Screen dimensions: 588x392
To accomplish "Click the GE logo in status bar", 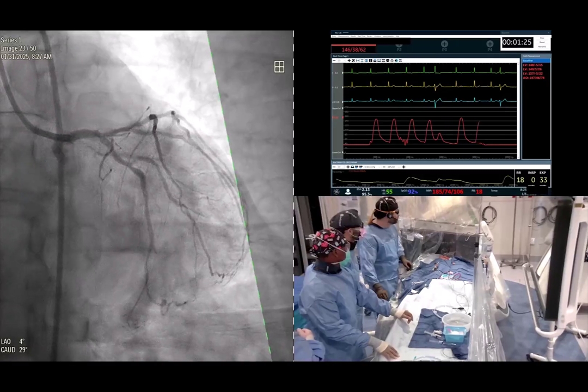I will [x=336, y=192].
